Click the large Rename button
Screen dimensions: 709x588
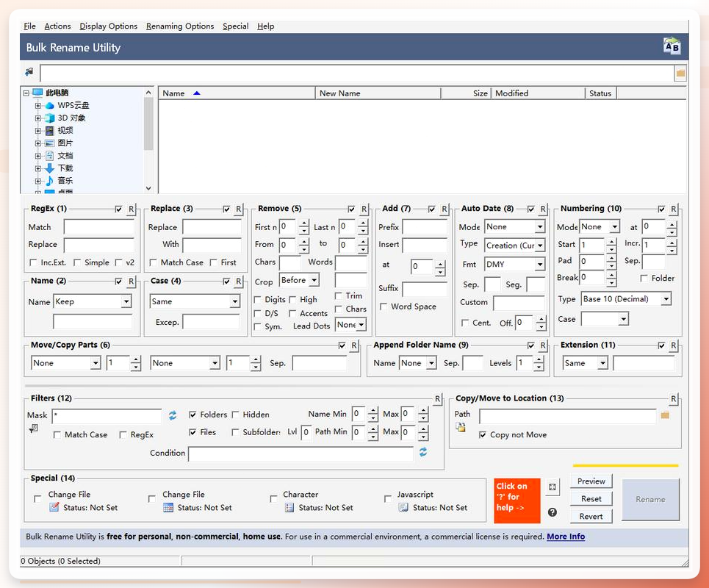(x=650, y=500)
